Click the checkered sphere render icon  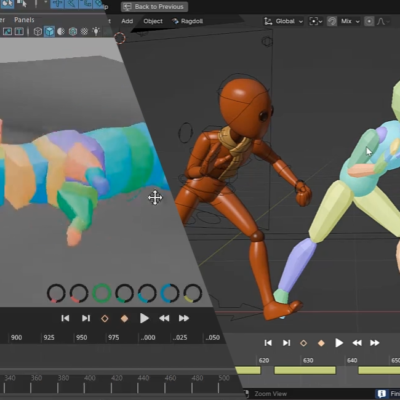tap(84, 32)
